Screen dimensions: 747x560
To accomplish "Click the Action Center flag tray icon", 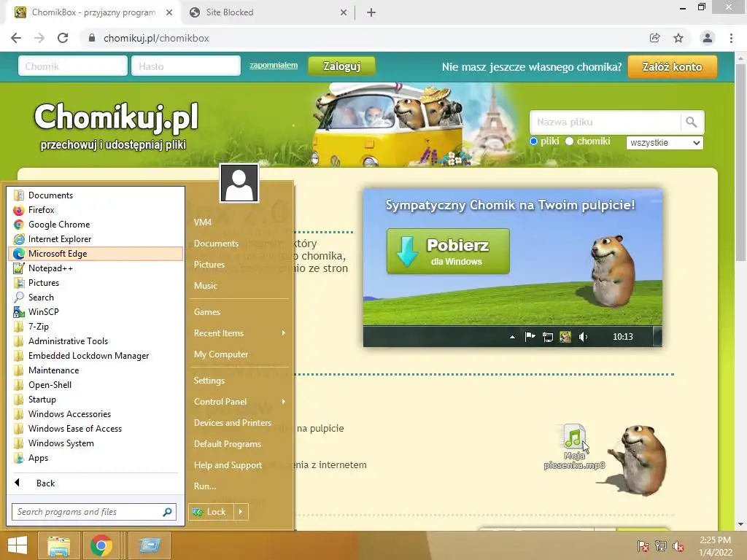I will pyautogui.click(x=643, y=546).
